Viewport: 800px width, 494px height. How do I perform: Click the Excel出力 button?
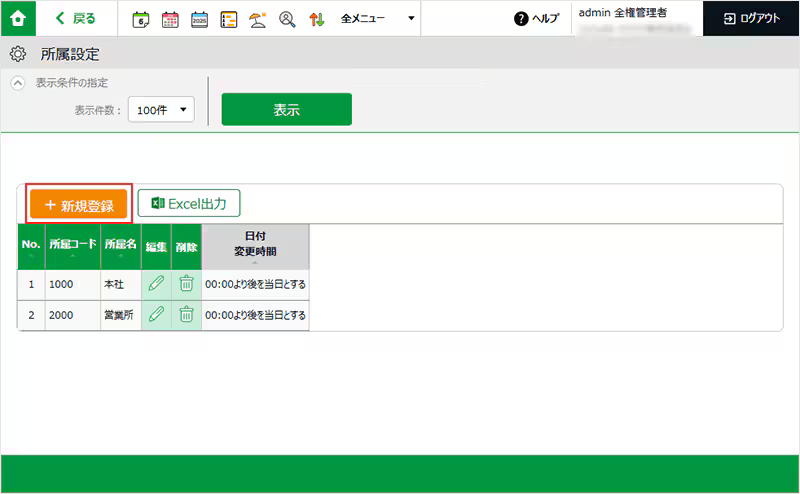coord(189,204)
